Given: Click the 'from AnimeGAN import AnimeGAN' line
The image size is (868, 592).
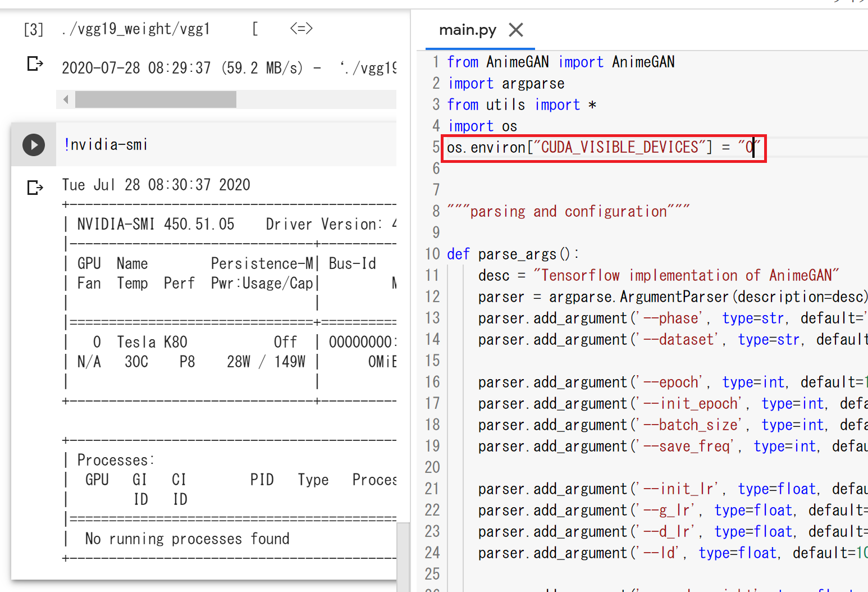Looking at the screenshot, I should 560,62.
